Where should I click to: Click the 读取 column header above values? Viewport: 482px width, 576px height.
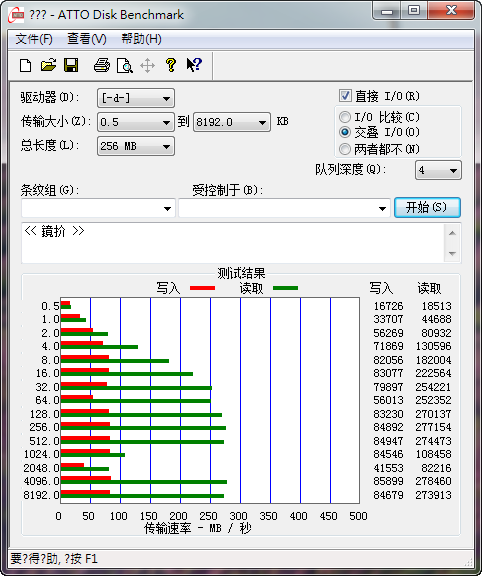[x=429, y=288]
